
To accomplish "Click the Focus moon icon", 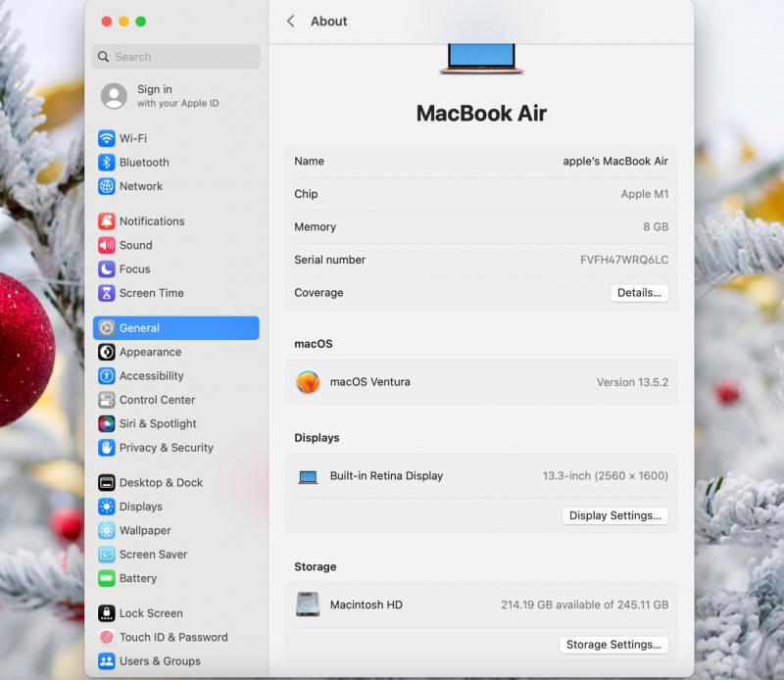I will pyautogui.click(x=107, y=269).
